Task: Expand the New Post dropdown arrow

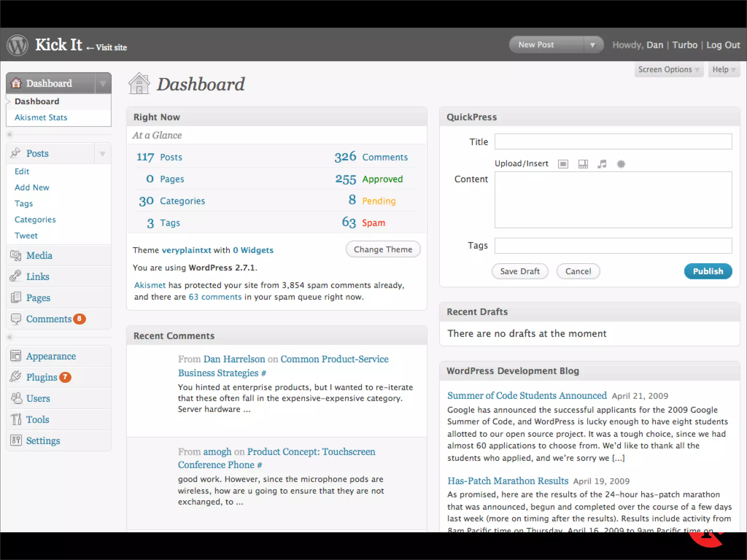Action: tap(593, 45)
